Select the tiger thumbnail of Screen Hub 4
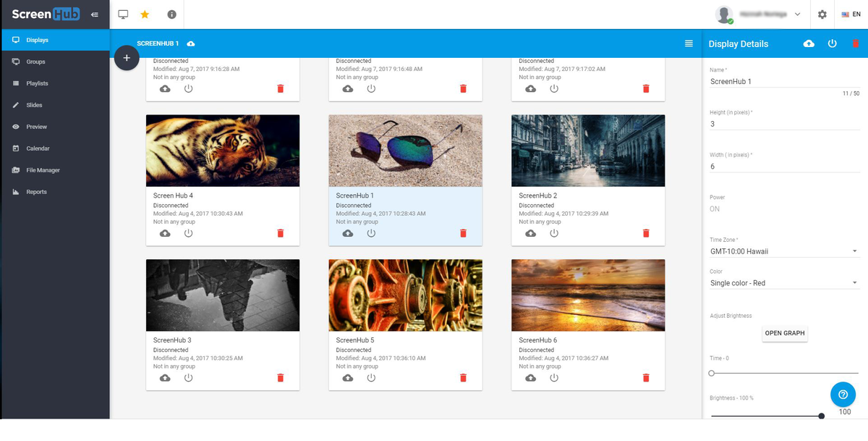Image resolution: width=868 pixels, height=441 pixels. pos(223,151)
